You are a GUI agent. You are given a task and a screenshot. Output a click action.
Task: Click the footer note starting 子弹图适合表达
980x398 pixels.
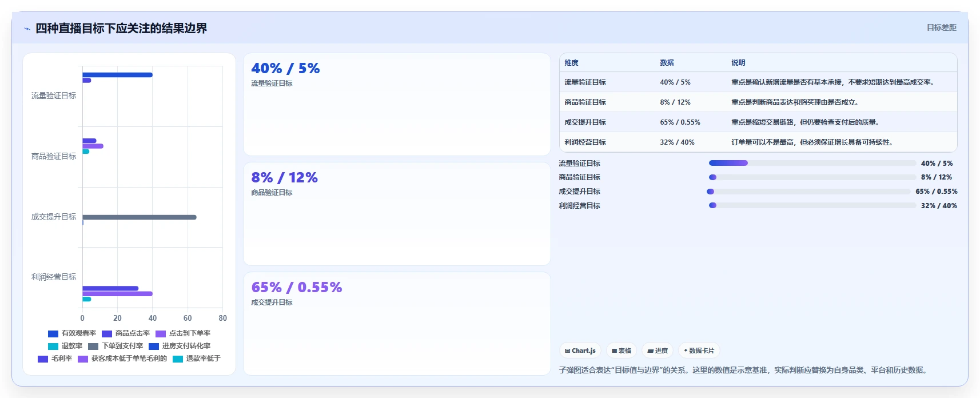pyautogui.click(x=743, y=370)
